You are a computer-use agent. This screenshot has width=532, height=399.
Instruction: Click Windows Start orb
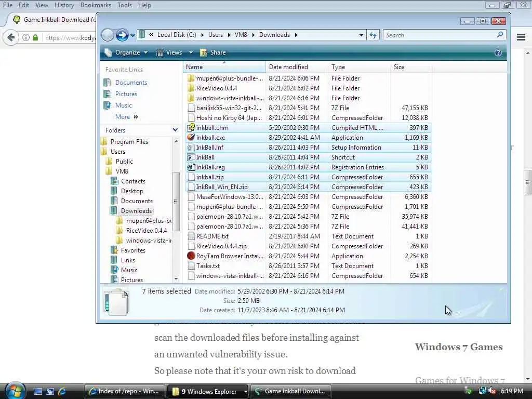[x=15, y=391]
